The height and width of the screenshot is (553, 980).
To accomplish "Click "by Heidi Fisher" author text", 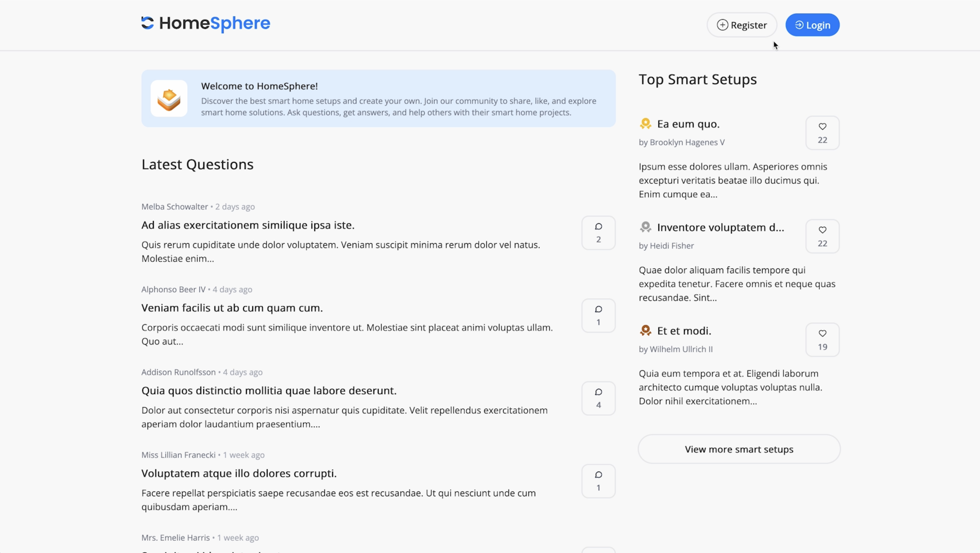I will pos(666,246).
